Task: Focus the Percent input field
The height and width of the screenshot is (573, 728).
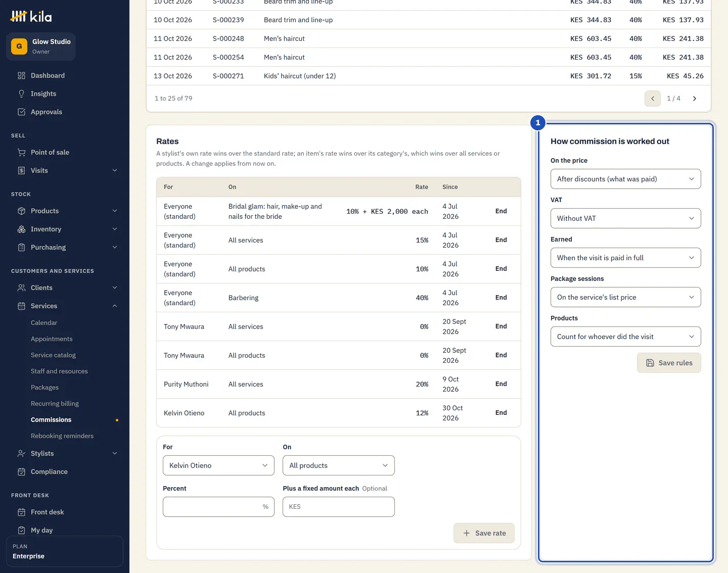Action: pyautogui.click(x=218, y=507)
